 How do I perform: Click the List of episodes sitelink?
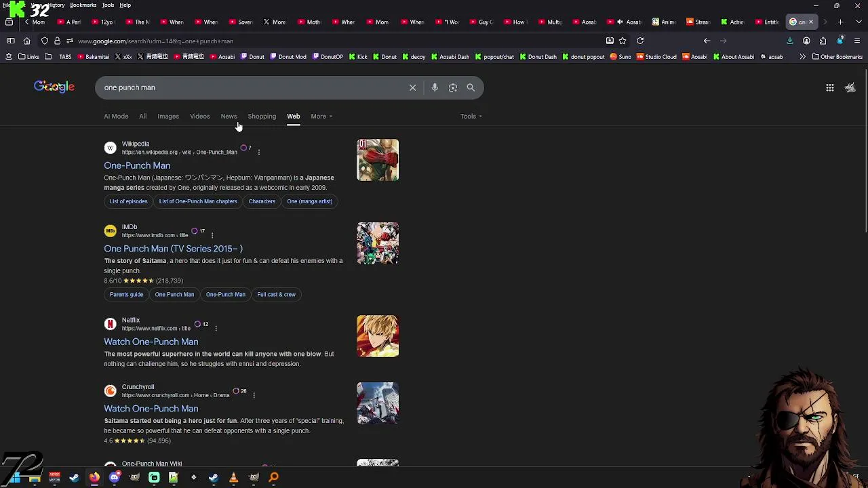(128, 201)
